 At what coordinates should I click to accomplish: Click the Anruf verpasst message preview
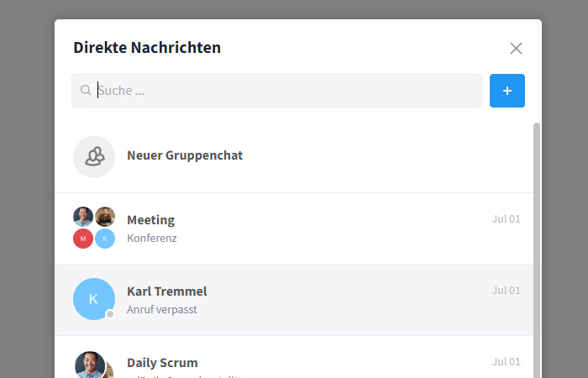[x=162, y=310]
